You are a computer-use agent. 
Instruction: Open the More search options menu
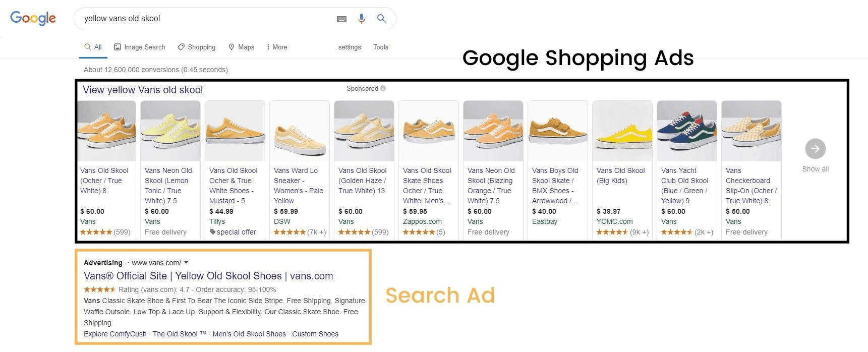click(276, 47)
